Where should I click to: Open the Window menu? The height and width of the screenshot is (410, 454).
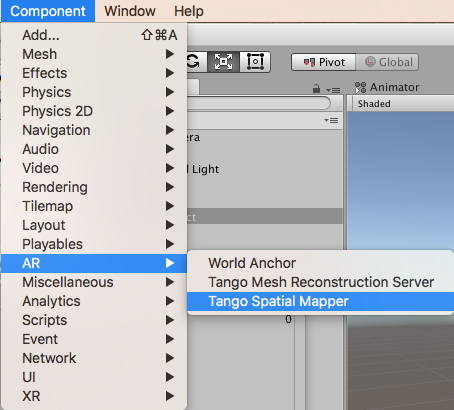(x=130, y=11)
